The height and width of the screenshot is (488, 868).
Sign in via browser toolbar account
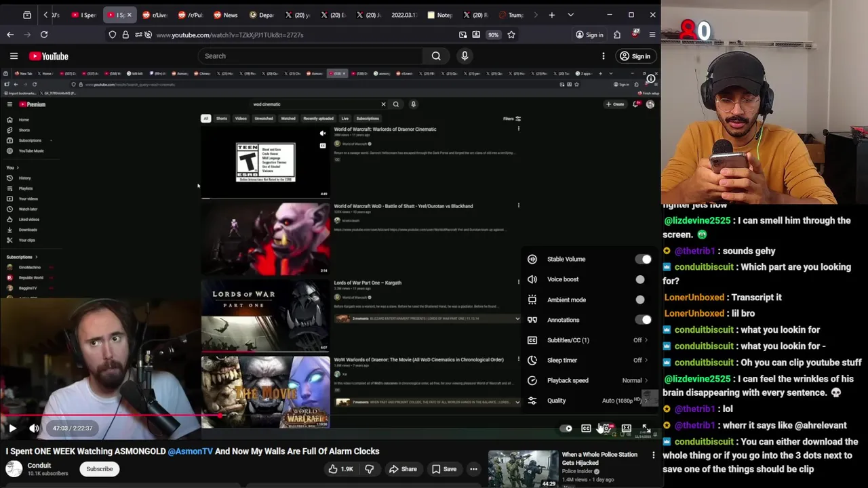[589, 35]
